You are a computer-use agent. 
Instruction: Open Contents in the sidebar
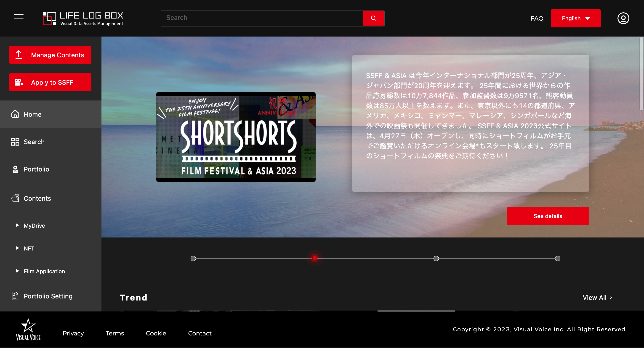pos(51,198)
